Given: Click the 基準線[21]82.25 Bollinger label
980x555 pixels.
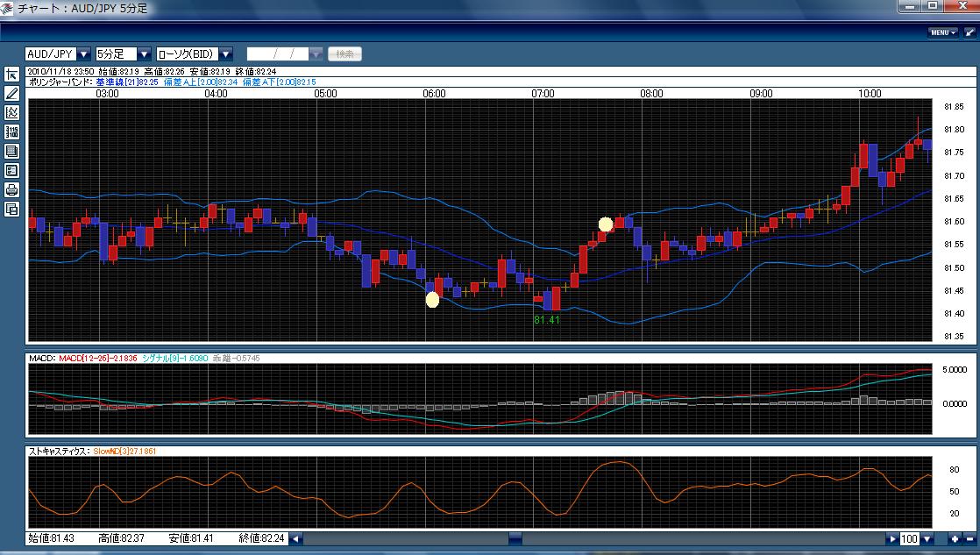Looking at the screenshot, I should (x=127, y=82).
